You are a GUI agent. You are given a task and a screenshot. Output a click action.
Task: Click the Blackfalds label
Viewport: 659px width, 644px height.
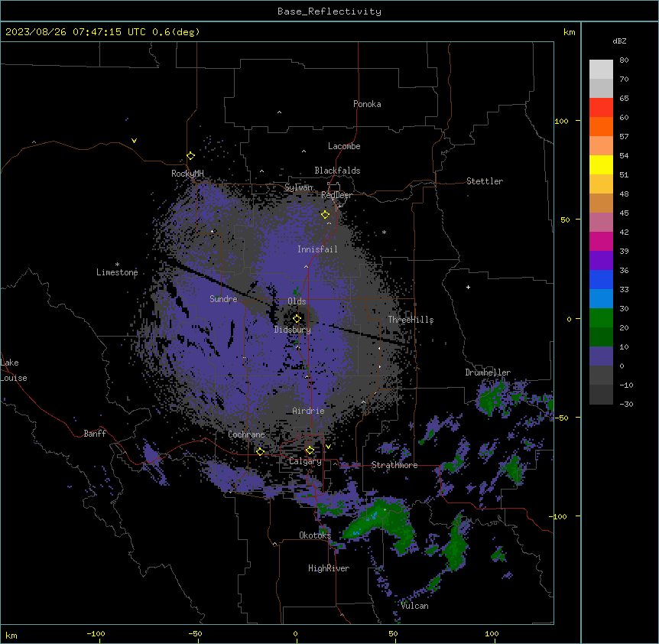pyautogui.click(x=337, y=171)
